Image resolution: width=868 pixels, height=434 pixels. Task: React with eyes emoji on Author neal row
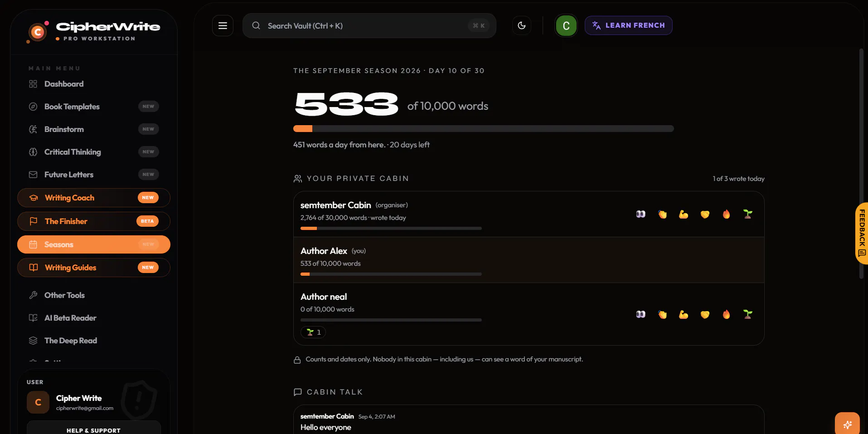[640, 314]
